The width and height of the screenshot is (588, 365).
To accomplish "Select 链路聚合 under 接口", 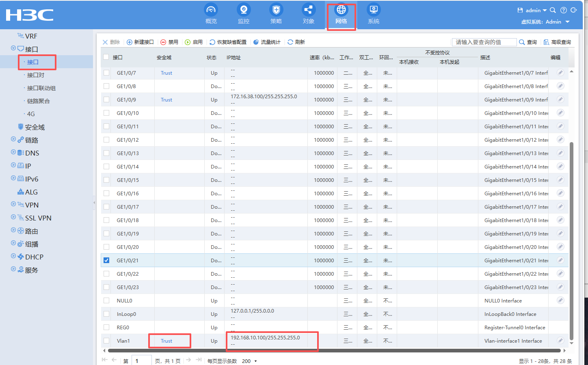I will click(x=38, y=101).
